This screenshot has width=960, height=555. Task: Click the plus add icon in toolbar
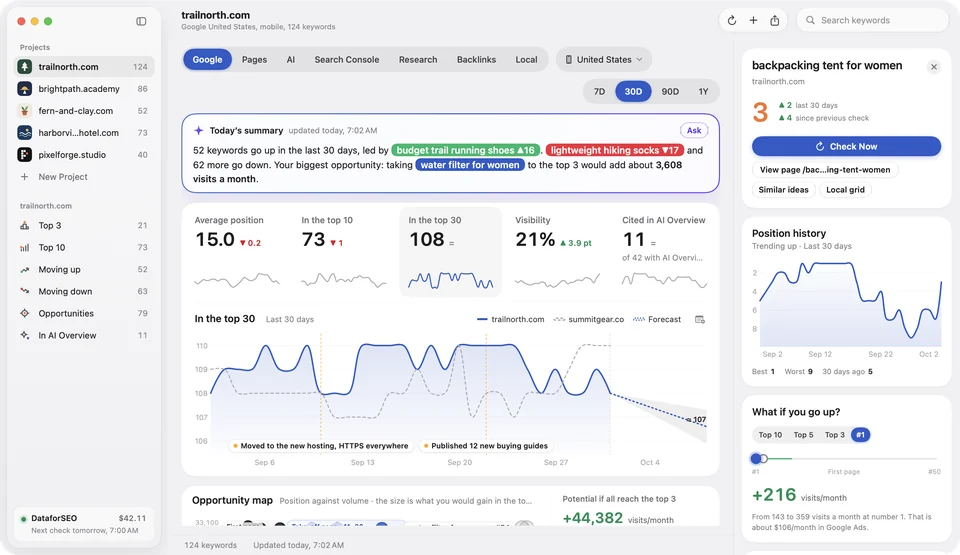point(753,20)
